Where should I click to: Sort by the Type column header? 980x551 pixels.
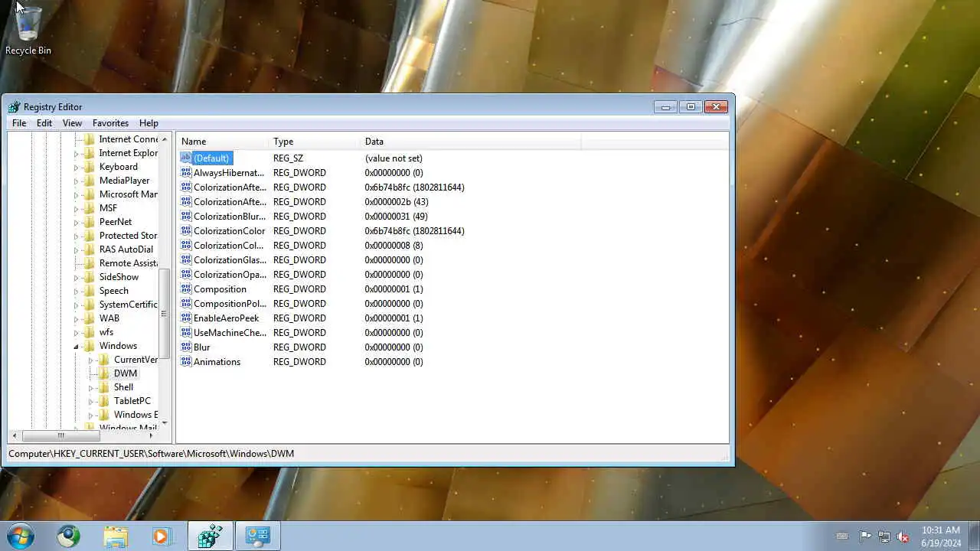click(315, 142)
